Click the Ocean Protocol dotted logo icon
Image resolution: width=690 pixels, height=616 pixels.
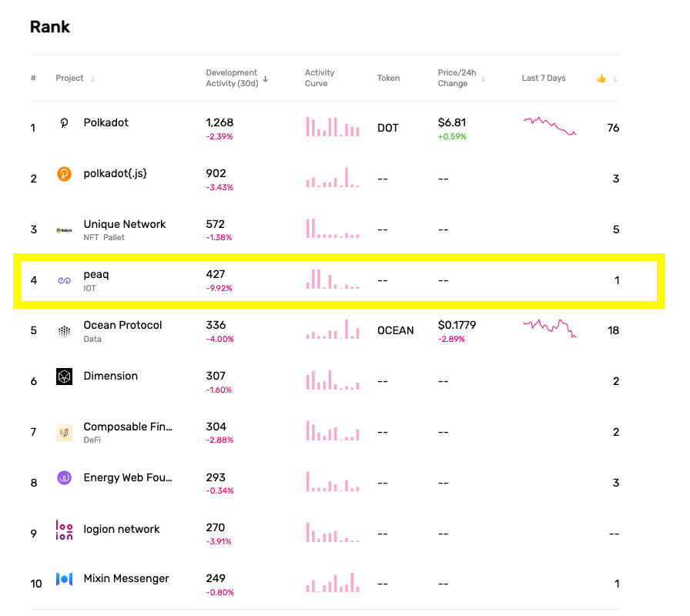tap(64, 331)
